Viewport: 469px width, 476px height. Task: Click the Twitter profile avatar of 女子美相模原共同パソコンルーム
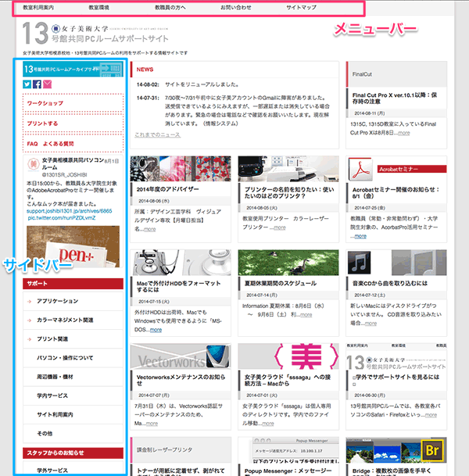click(33, 164)
